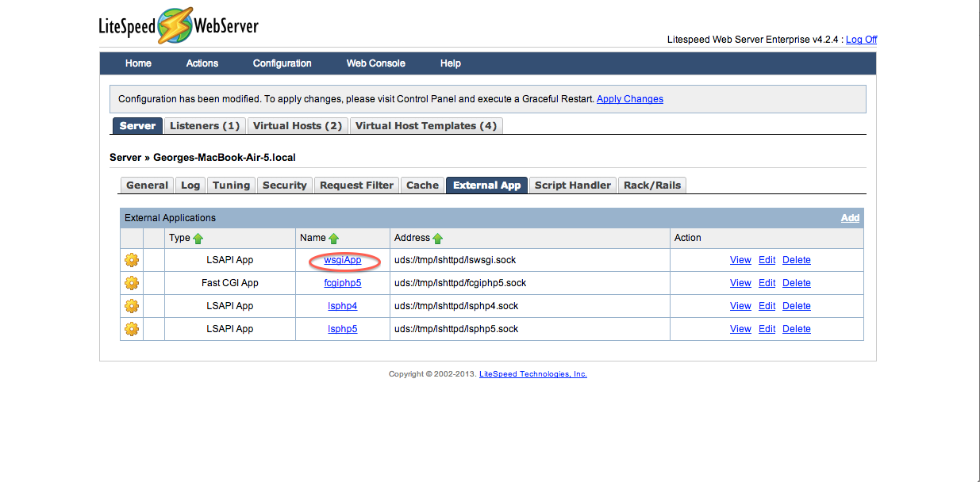Screen dimensions: 980x482
Task: Open the Virtual Host Templates (4) tab
Action: coord(426,125)
